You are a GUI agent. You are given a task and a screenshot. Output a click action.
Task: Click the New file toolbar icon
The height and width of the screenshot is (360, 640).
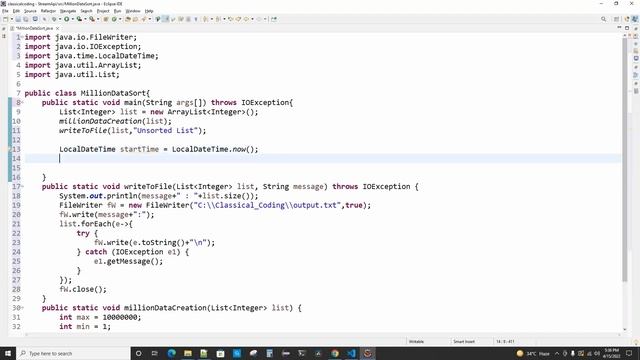tap(5, 19)
